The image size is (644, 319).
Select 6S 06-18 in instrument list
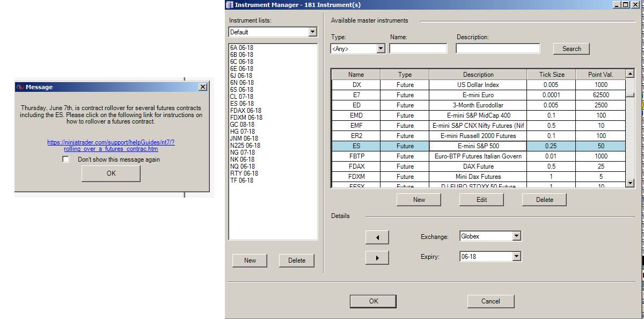(x=241, y=90)
